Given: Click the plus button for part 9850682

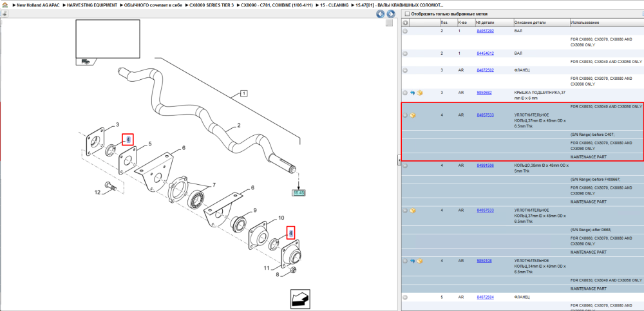Looking at the screenshot, I should pyautogui.click(x=405, y=93).
